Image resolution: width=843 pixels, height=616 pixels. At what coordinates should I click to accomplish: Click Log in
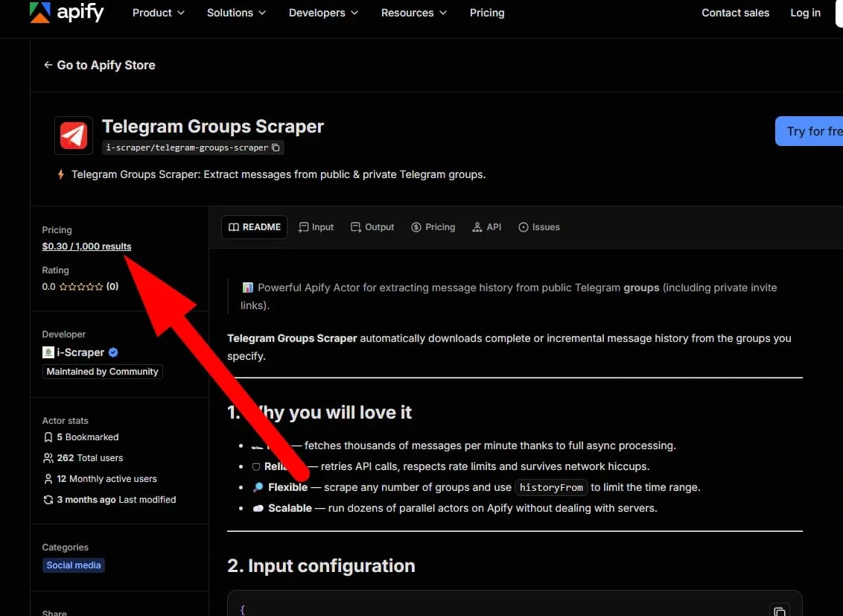click(805, 13)
